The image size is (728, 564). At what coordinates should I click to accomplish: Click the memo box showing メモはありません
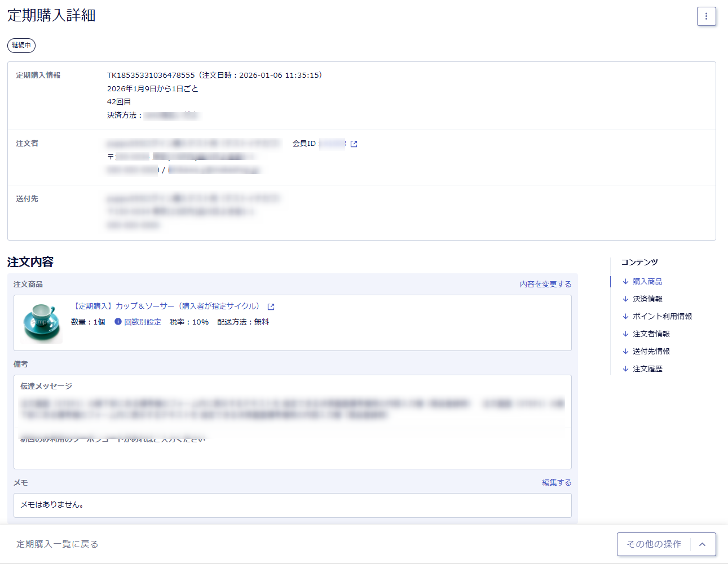[292, 505]
